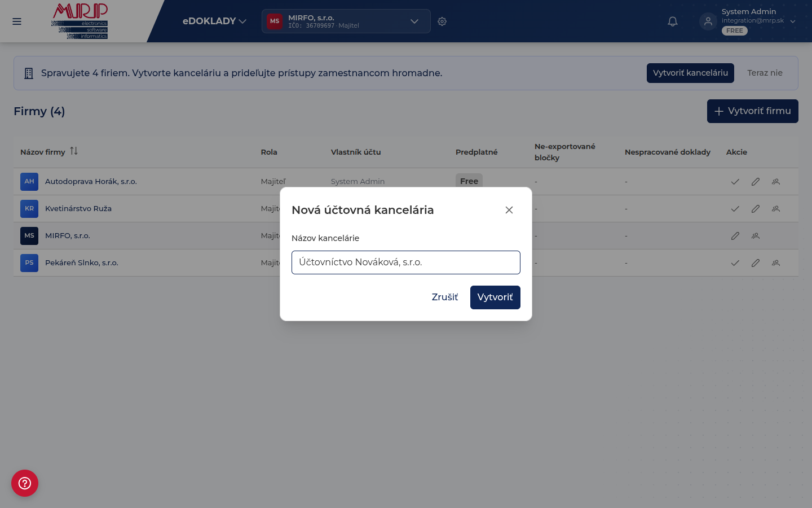Viewport: 812px width, 508px height.
Task: Open the red help button
Action: point(25,483)
